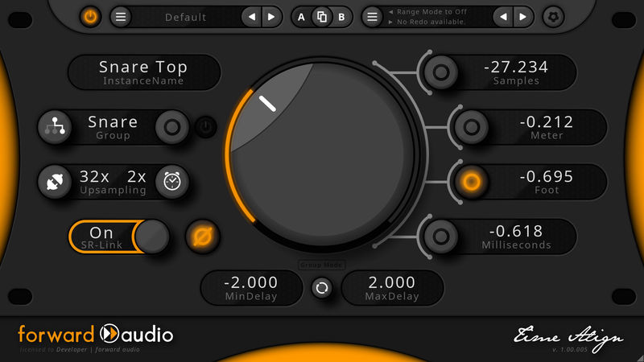Click the alarm clock icon
The height and width of the screenshot is (362, 644).
[x=172, y=182]
